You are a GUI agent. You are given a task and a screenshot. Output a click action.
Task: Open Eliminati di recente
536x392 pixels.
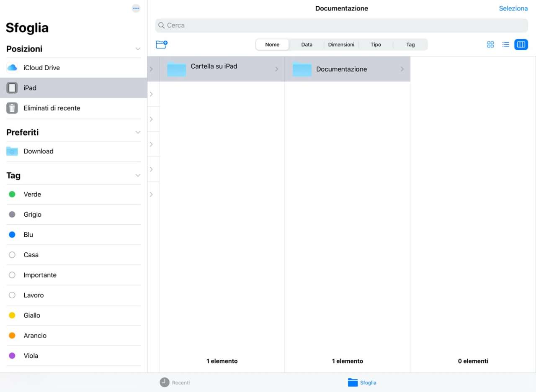tap(74, 108)
